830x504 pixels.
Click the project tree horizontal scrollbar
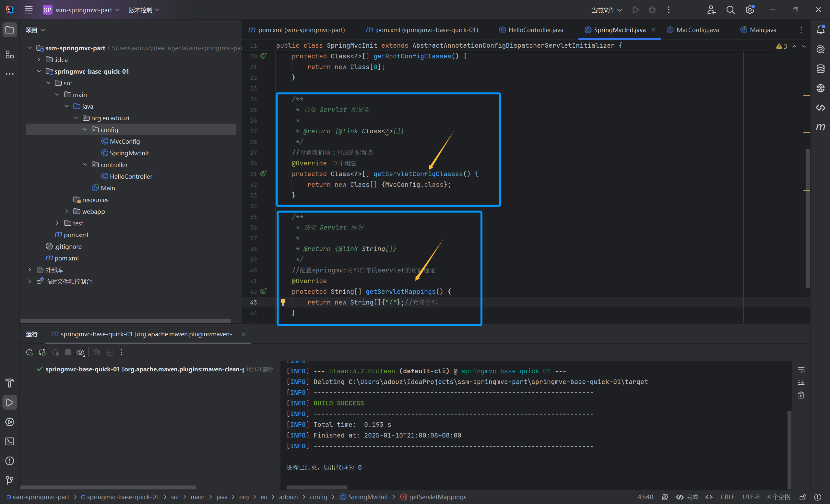[125, 321]
